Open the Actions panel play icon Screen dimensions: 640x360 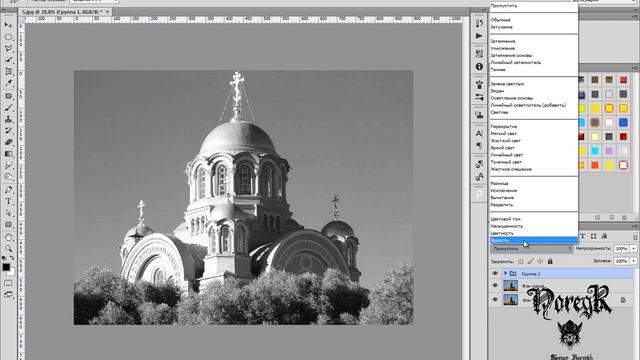479,36
